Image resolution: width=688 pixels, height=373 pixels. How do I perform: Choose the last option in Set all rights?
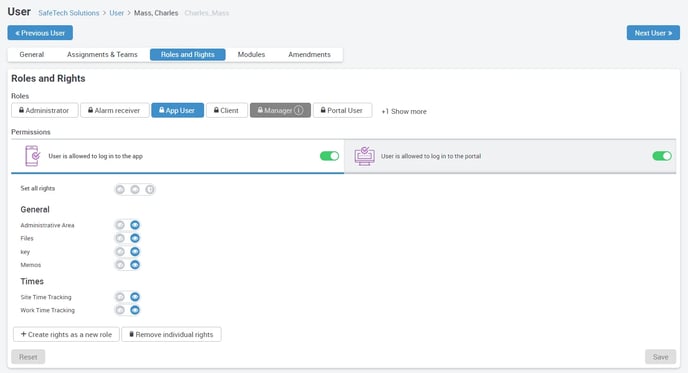(150, 189)
